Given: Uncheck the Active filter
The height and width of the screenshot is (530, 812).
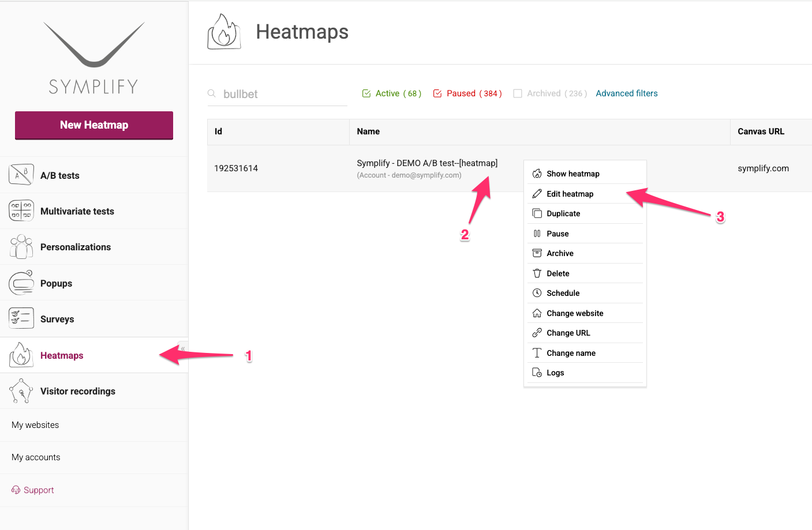Looking at the screenshot, I should [x=366, y=93].
